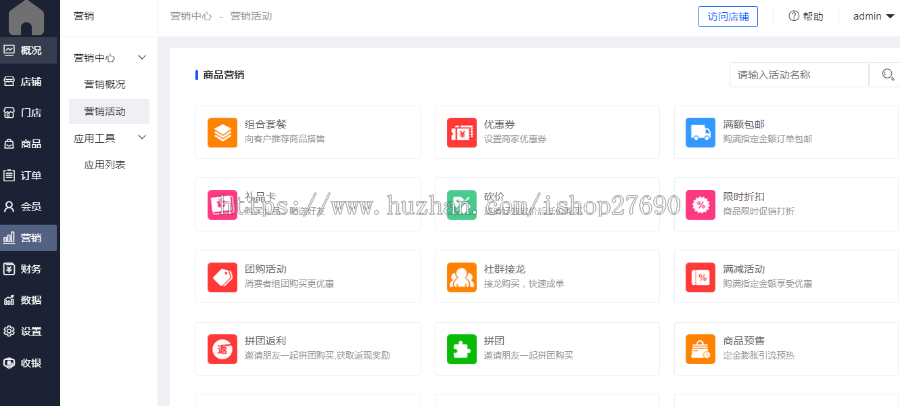Image resolution: width=900 pixels, height=406 pixels.
Task: Click the 设置 gear icon in sidebar
Action: coord(9,331)
